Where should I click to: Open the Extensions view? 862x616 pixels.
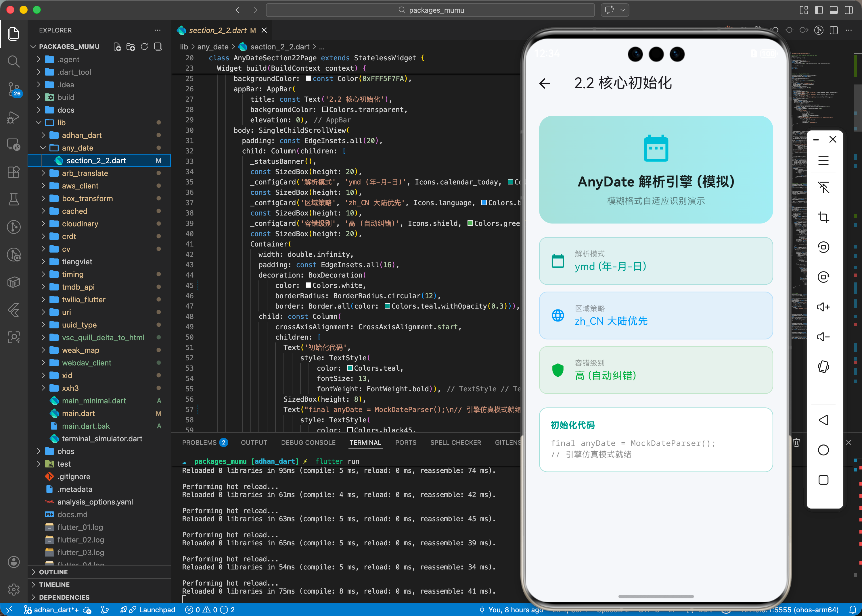(x=14, y=172)
